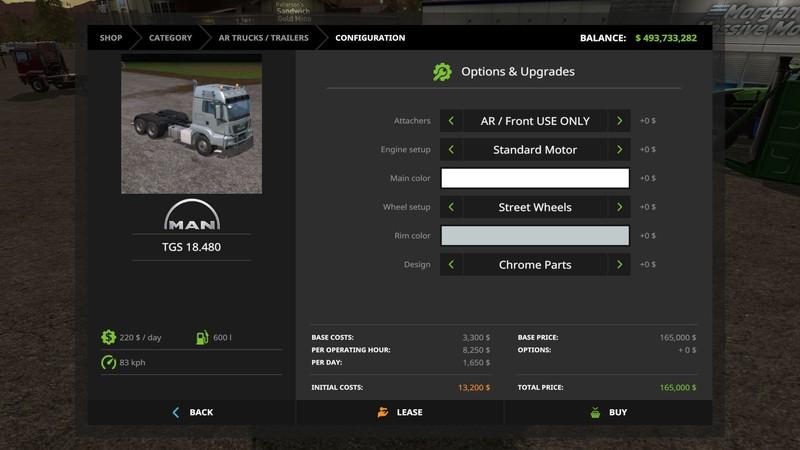Click the MAN TGS truck preview image

[x=191, y=122]
